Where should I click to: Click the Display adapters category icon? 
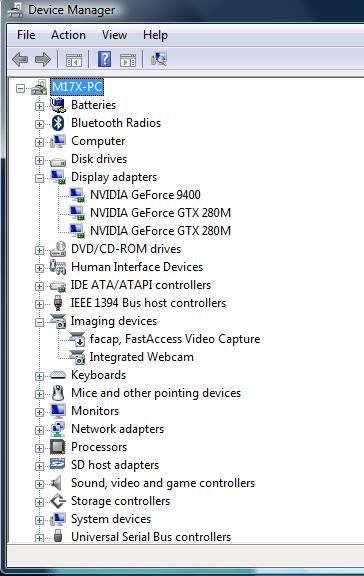58,177
